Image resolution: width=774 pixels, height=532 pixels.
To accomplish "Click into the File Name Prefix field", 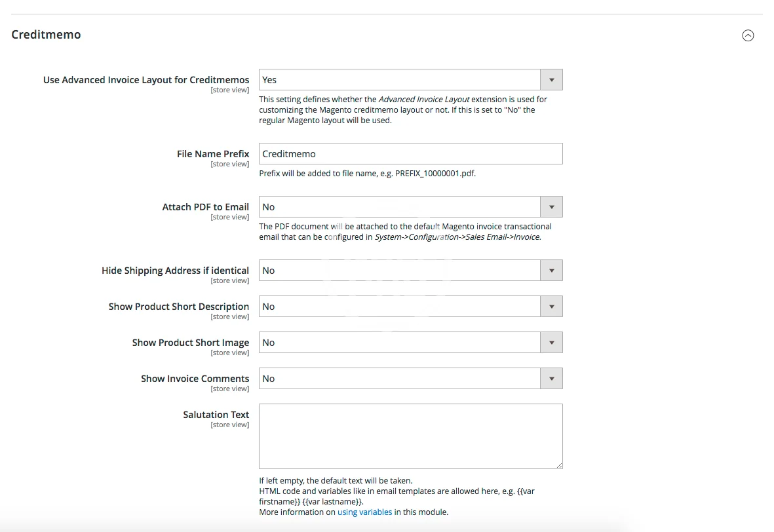I will coord(410,154).
